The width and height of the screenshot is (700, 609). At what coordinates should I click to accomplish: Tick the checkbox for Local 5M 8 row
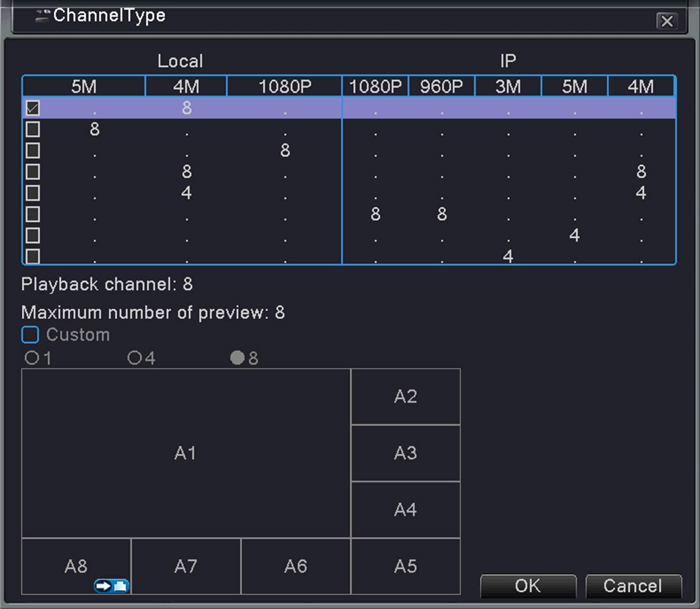(33, 129)
